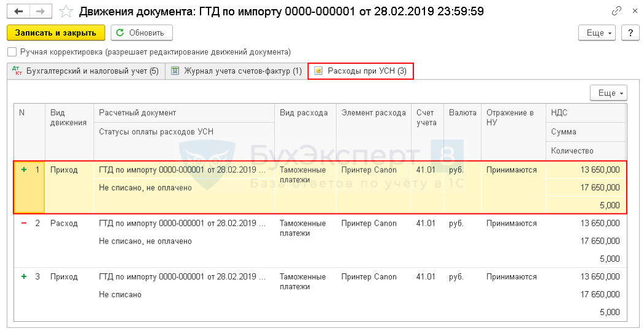Click the back navigation arrow

[x=18, y=11]
